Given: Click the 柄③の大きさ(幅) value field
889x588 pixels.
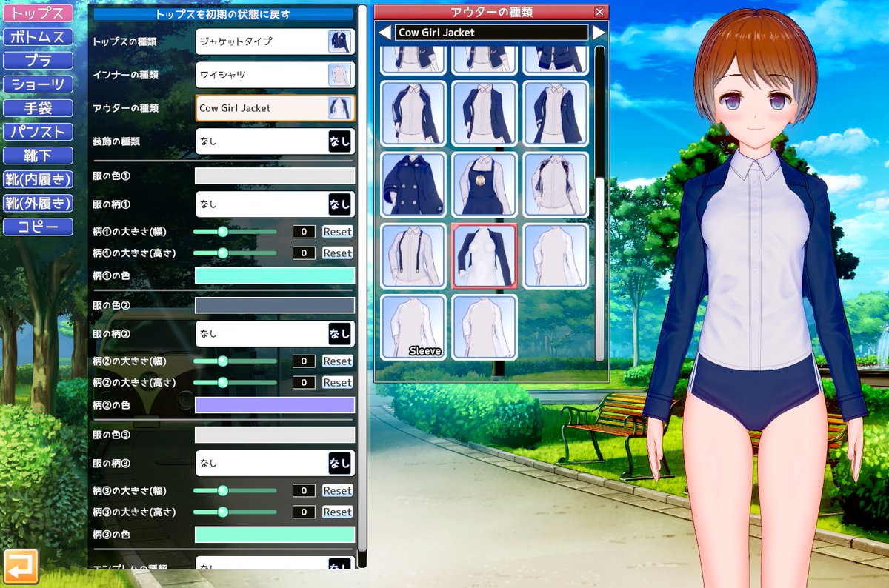Looking at the screenshot, I should click(304, 491).
